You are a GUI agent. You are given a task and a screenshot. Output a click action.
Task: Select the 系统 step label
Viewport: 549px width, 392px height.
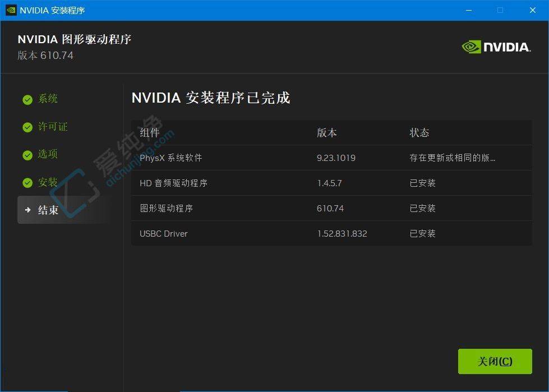(x=48, y=99)
